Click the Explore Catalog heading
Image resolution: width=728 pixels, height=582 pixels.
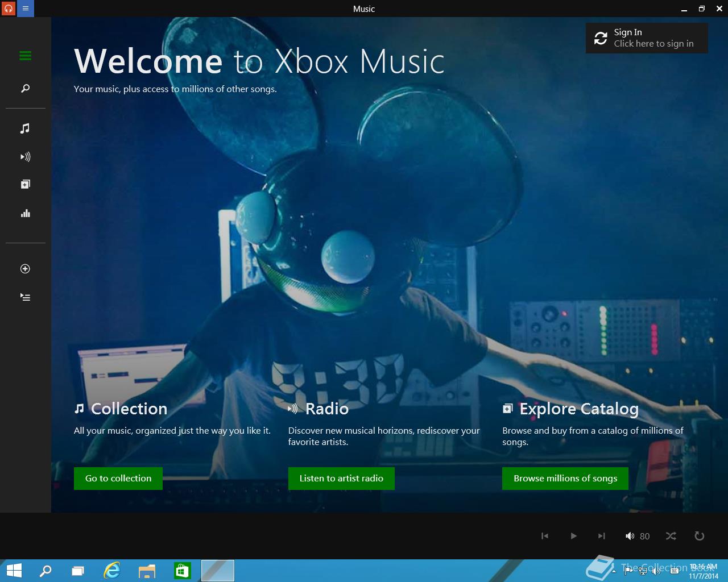tap(579, 409)
